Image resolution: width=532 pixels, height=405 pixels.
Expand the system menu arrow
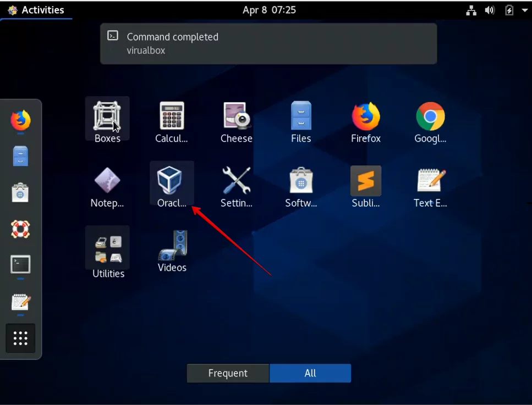click(524, 10)
